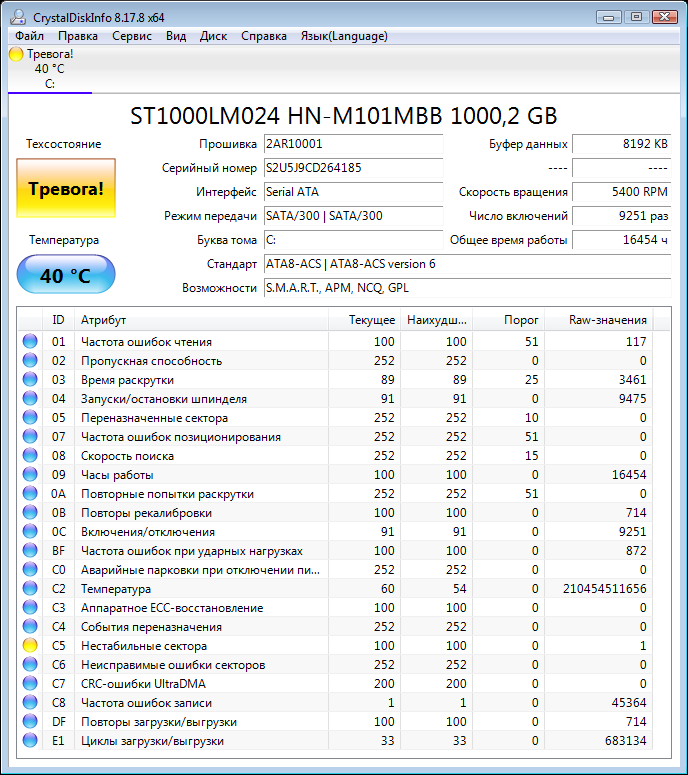Click the status icon for События переназначения
Screen dimensions: 688x775
(x=30, y=626)
